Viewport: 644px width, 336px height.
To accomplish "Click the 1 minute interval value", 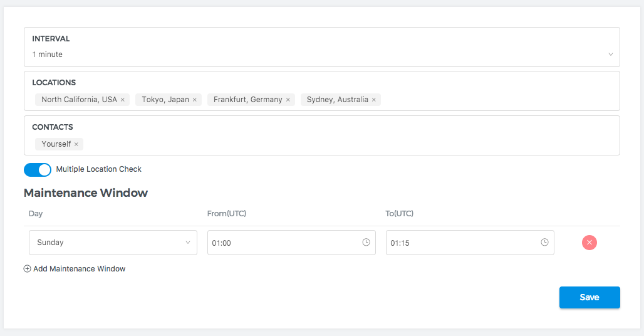I will [48, 55].
